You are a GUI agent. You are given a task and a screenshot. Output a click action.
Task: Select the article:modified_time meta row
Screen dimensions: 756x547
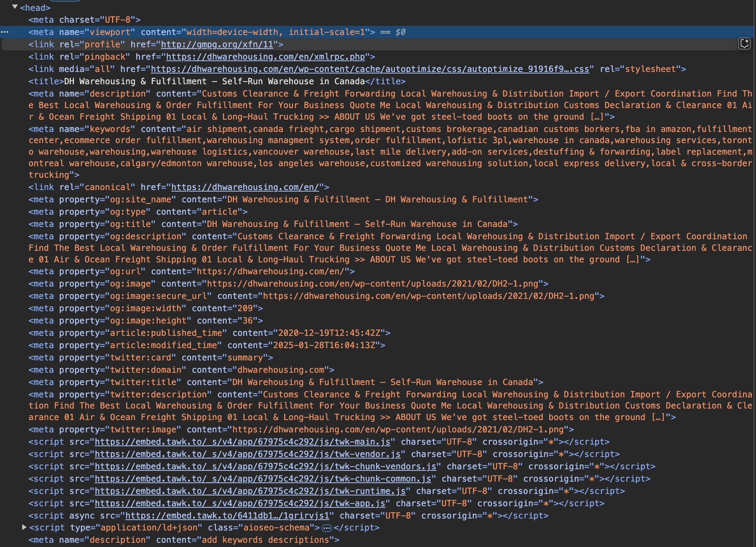[207, 345]
